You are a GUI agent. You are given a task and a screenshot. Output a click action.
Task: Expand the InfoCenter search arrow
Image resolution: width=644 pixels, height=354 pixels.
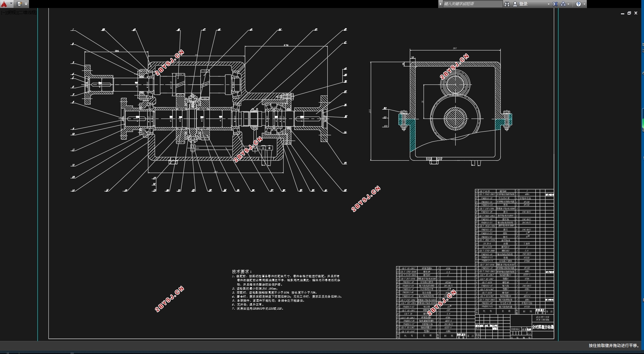[x=441, y=4]
